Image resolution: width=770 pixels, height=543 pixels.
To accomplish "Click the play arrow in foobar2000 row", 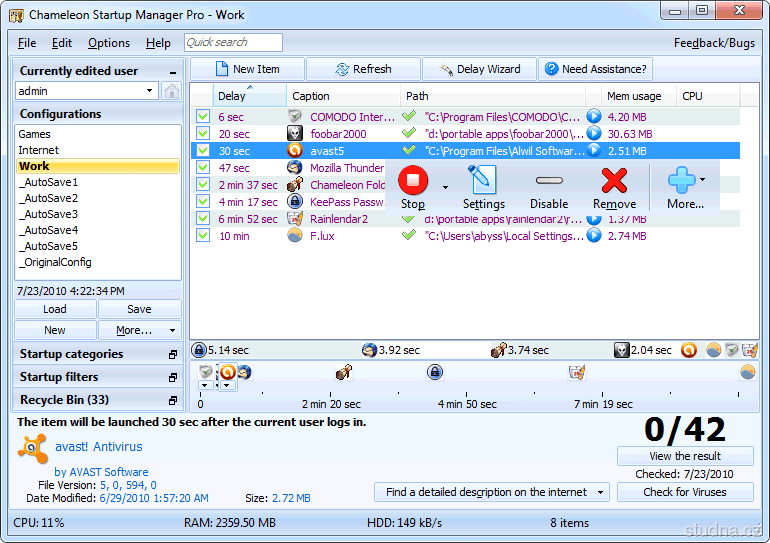I will coord(594,134).
